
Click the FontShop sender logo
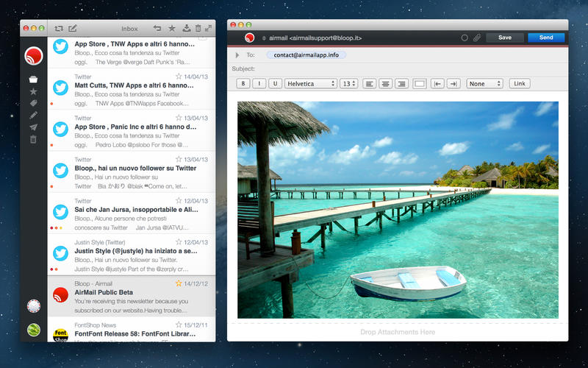click(60, 335)
